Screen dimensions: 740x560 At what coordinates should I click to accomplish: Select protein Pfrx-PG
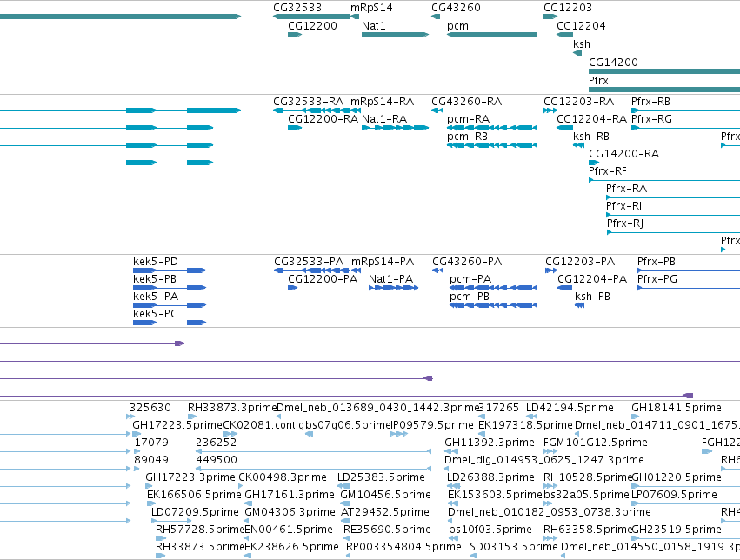pyautogui.click(x=657, y=279)
